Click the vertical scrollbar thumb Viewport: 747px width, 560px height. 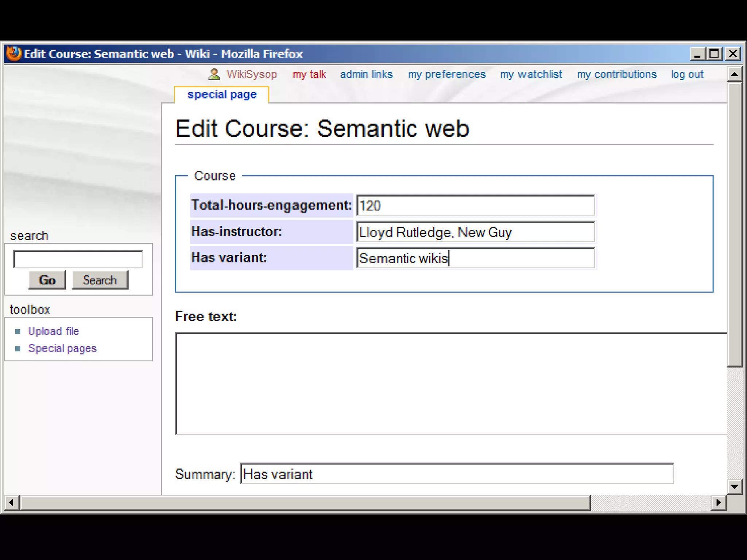pyautogui.click(x=734, y=224)
